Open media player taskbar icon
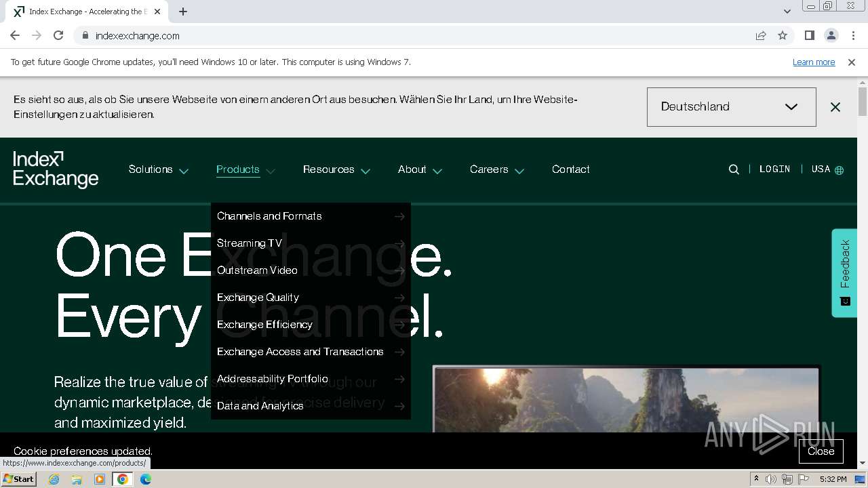This screenshot has width=868, height=488. 100,479
